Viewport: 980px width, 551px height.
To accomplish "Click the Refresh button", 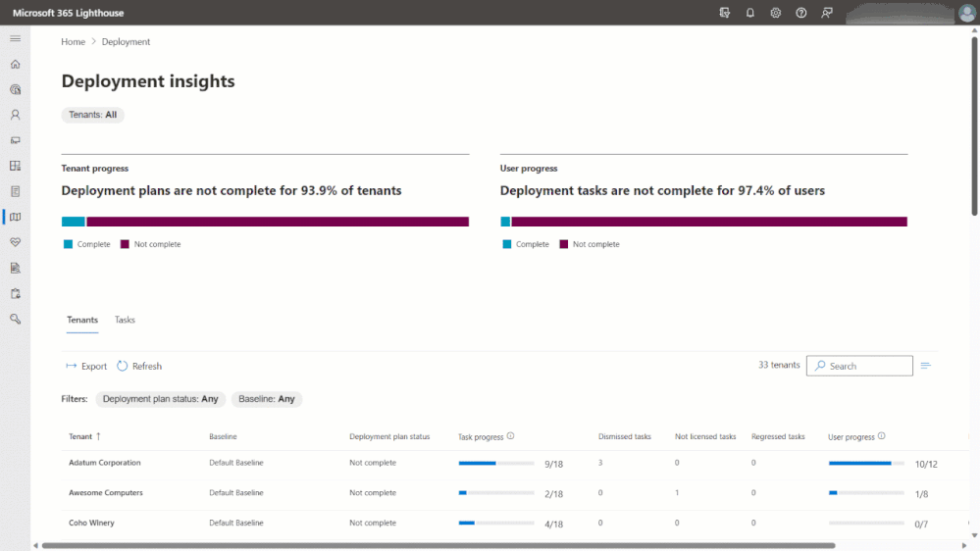I will [x=139, y=366].
